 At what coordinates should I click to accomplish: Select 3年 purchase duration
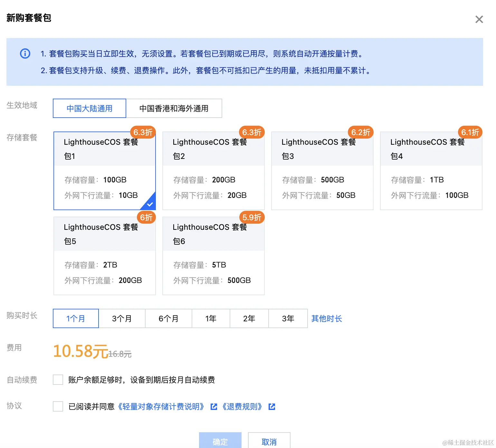click(x=288, y=318)
